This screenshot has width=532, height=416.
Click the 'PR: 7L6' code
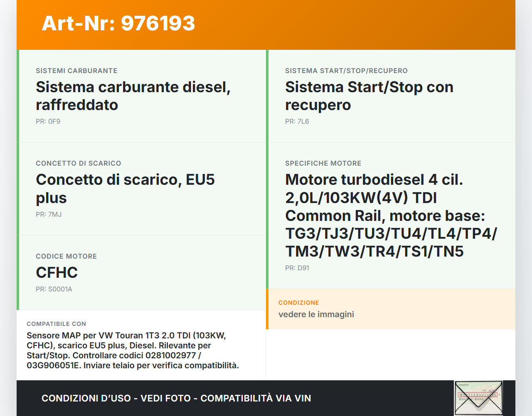(297, 122)
